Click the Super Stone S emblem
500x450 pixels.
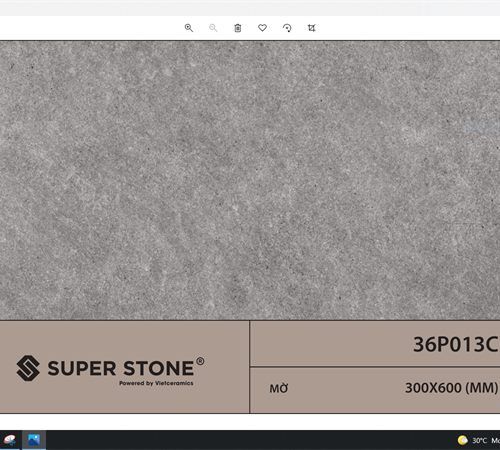pyautogui.click(x=28, y=368)
